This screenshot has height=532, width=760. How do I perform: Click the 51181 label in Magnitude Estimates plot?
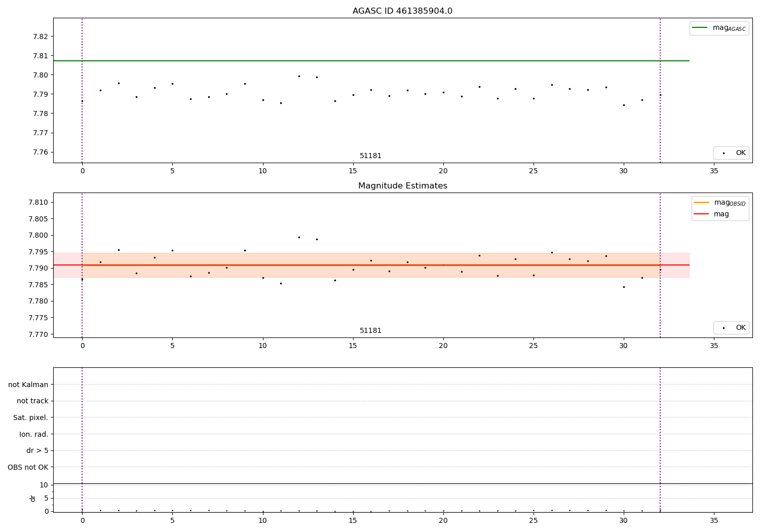[370, 331]
